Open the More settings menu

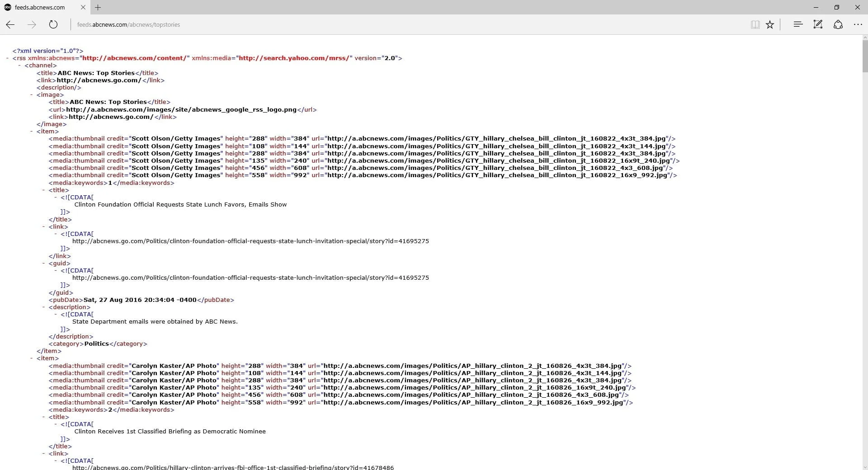point(858,24)
